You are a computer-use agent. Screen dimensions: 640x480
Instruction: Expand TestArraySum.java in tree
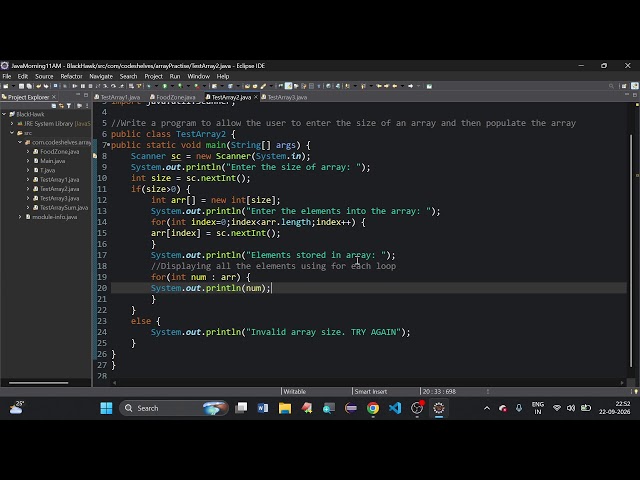(28, 208)
